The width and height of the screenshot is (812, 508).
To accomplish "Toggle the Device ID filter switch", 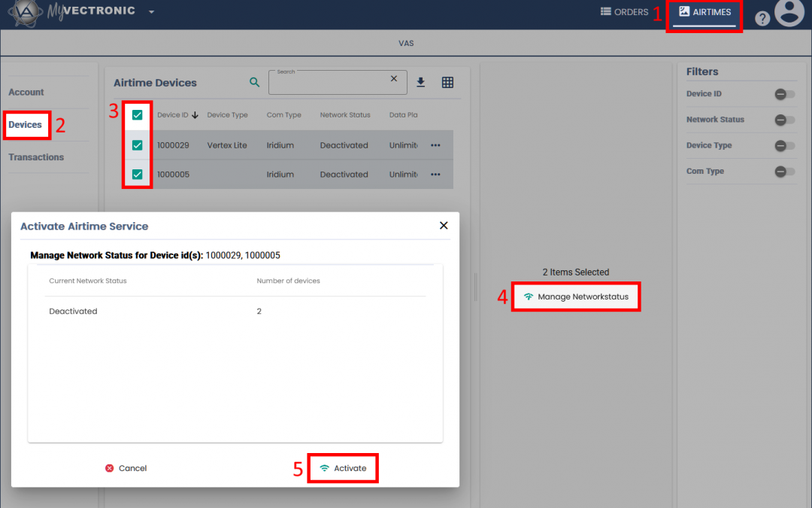I will click(784, 94).
